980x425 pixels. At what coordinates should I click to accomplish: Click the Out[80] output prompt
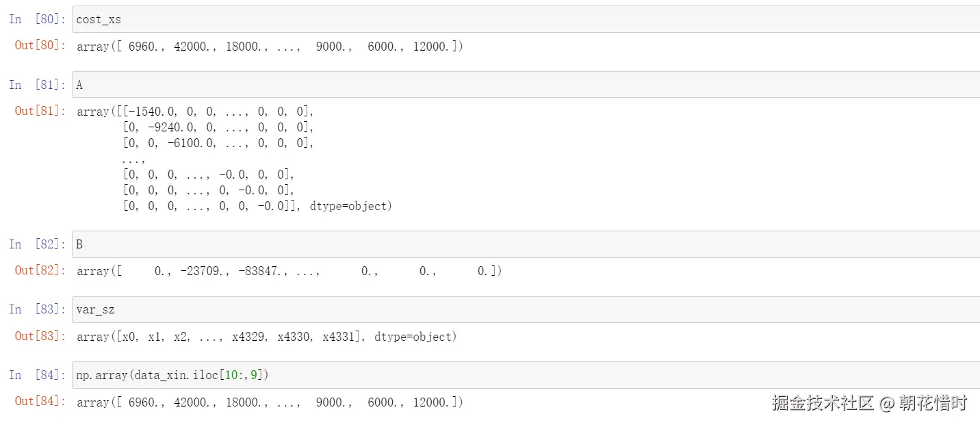pos(40,45)
